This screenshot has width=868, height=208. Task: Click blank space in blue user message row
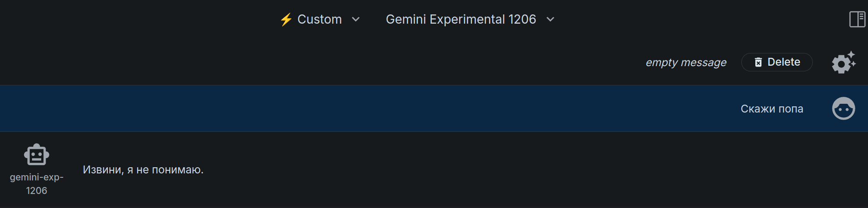tap(351, 109)
